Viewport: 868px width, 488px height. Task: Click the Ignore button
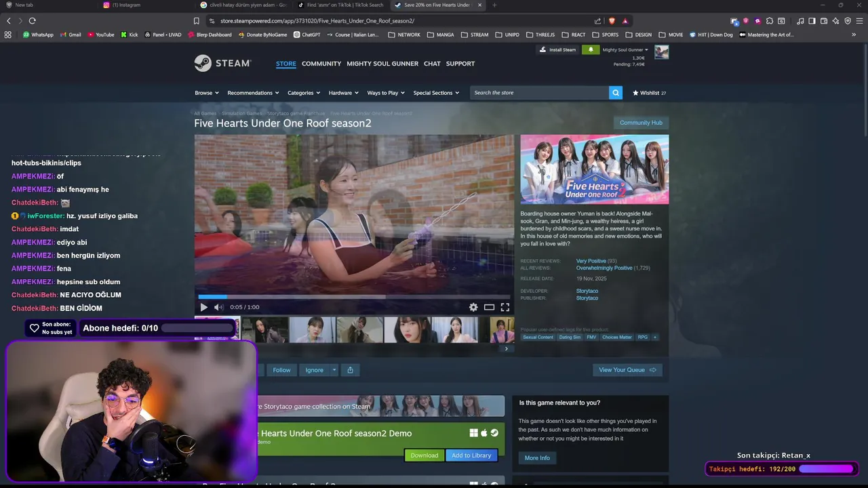[314, 370]
